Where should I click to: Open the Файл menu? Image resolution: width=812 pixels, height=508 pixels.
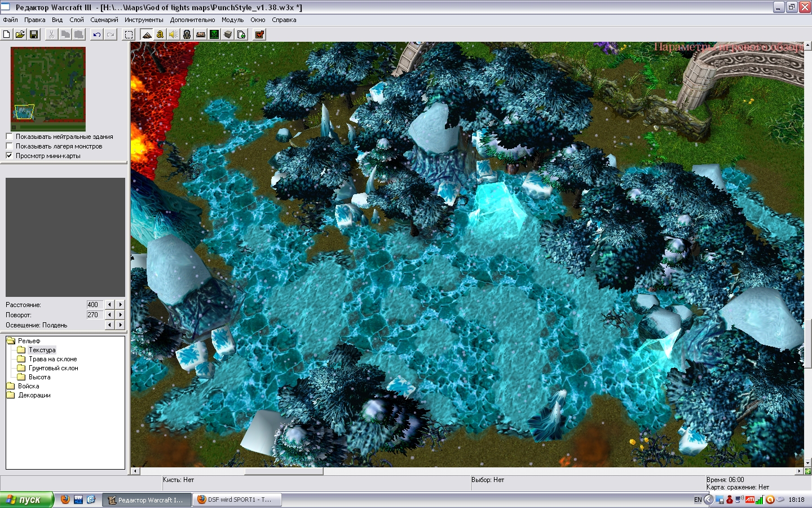click(10, 20)
